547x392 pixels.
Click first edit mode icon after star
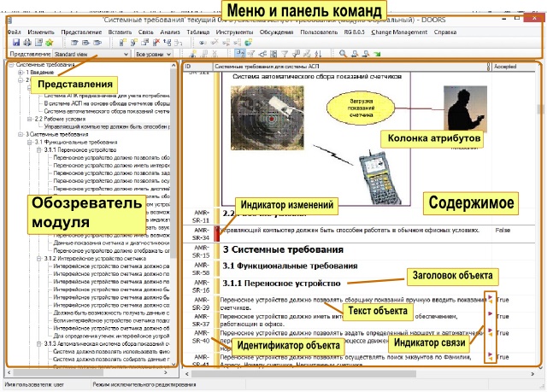tap(74, 43)
